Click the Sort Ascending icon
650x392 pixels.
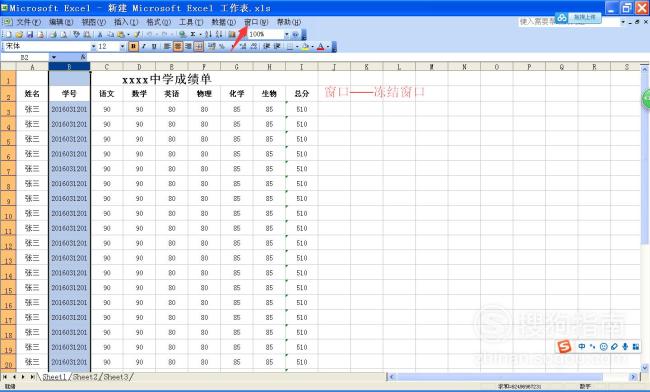click(208, 34)
